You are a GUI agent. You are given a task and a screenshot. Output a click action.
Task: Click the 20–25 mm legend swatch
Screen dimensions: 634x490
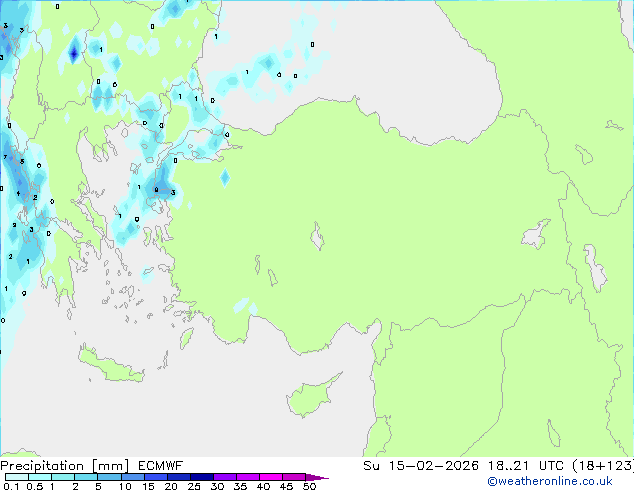(x=178, y=477)
